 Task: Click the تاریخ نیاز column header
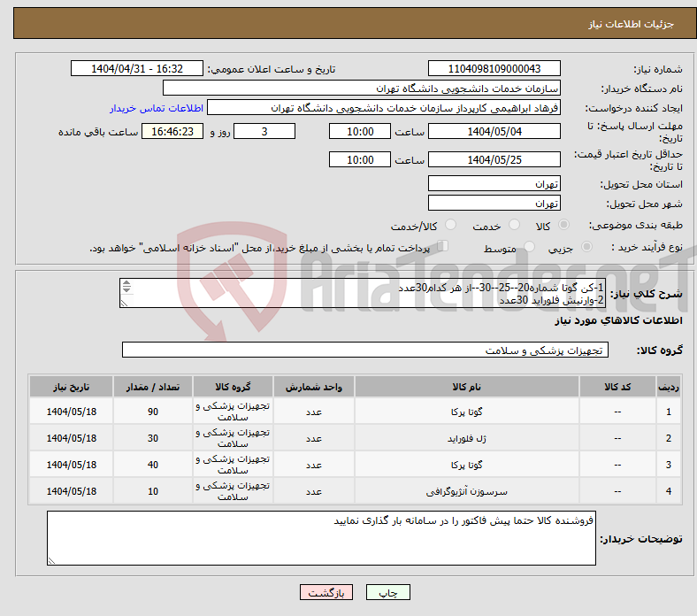point(71,388)
